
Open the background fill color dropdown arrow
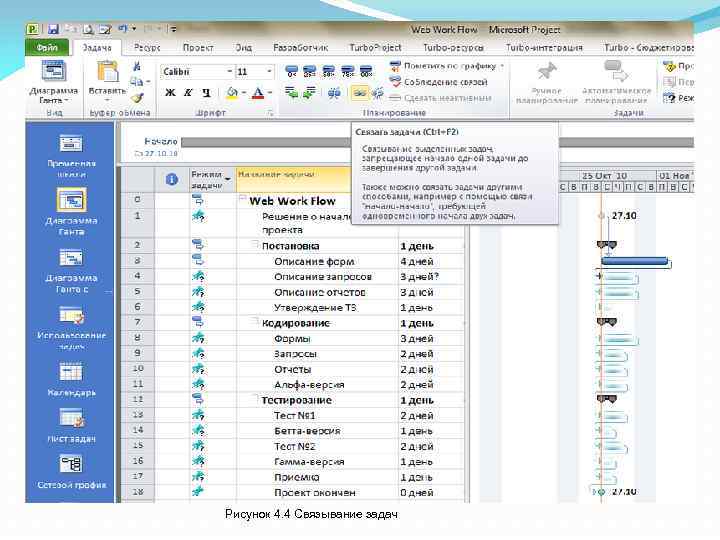click(243, 93)
